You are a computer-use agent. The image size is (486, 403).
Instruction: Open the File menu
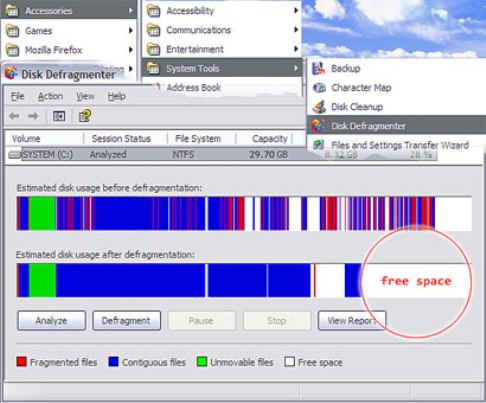click(x=18, y=96)
